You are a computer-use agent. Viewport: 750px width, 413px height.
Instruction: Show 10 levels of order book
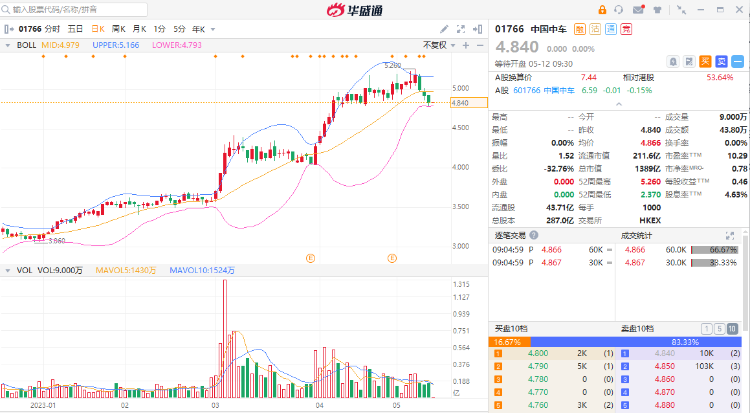pos(732,329)
